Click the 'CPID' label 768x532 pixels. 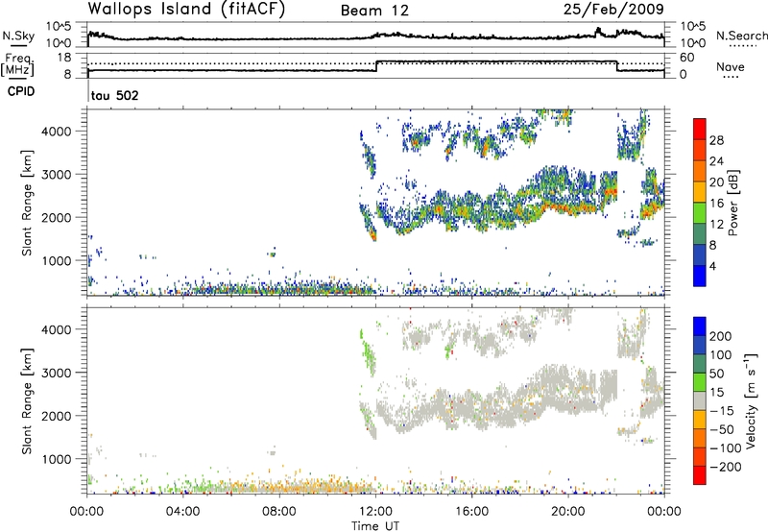[21, 91]
